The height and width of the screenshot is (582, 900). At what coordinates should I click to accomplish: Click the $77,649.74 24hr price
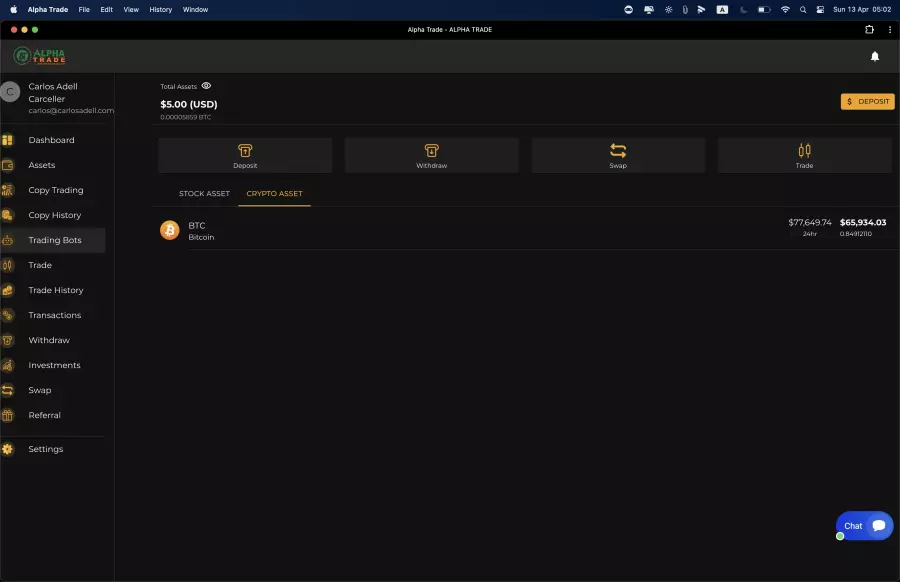(x=810, y=222)
